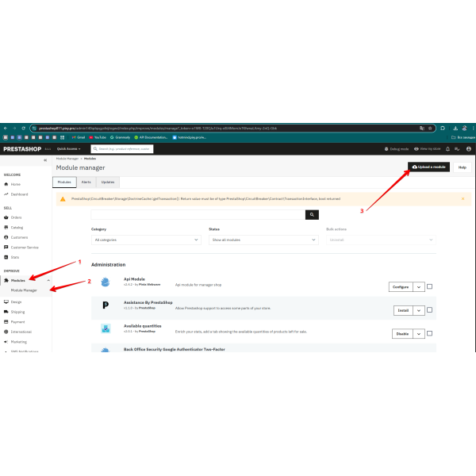Switch to the Modules tab
The width and height of the screenshot is (476, 476).
[x=64, y=182]
